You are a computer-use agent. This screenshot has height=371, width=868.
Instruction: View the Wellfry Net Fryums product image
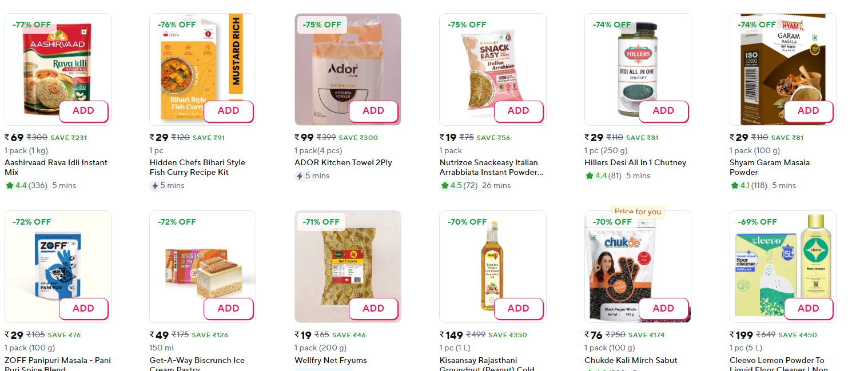tap(343, 263)
